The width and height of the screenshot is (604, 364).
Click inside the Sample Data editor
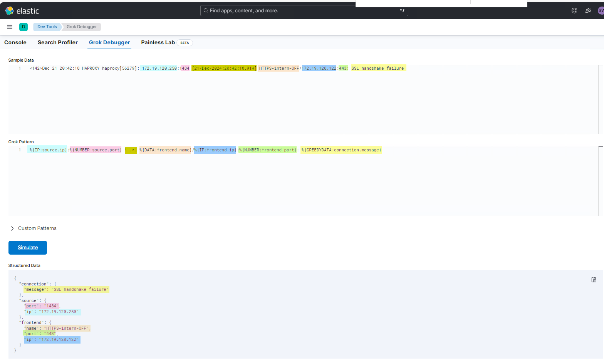(303, 100)
